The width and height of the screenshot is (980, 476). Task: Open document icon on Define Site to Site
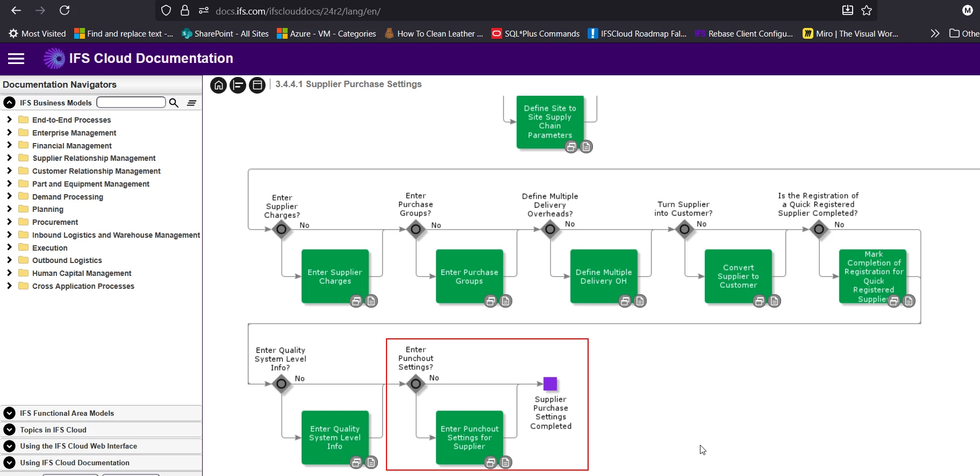pyautogui.click(x=586, y=147)
